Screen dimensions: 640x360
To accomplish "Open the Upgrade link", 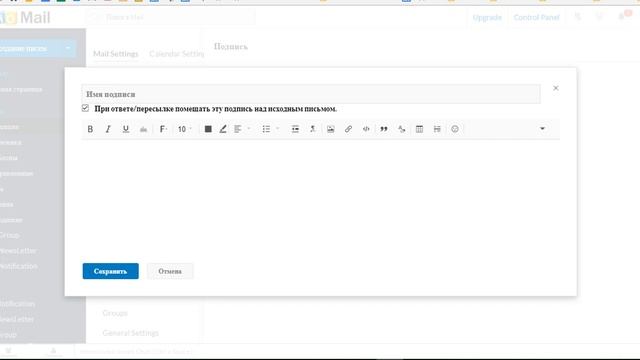I will point(487,18).
